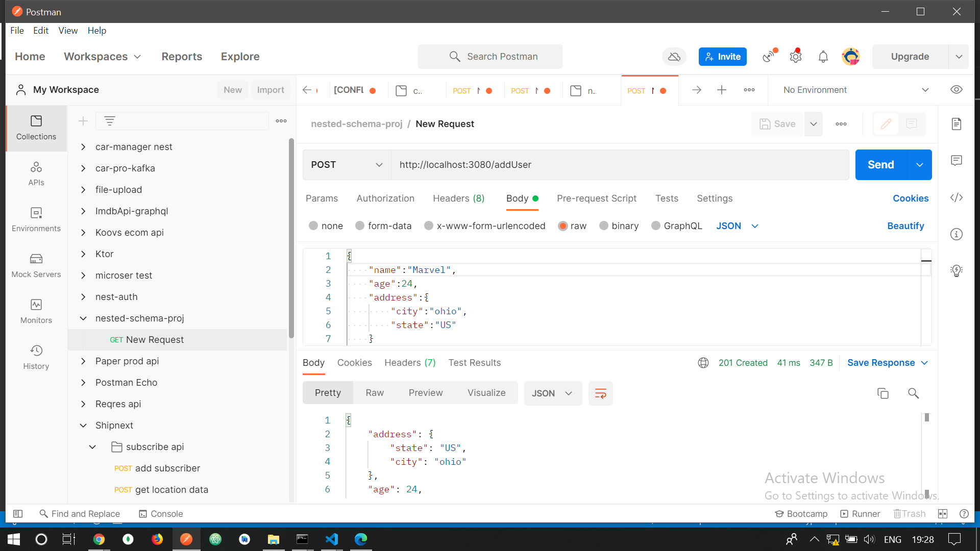Image resolution: width=980 pixels, height=551 pixels.
Task: Open the HTTP method POST dropdown
Action: [347, 165]
